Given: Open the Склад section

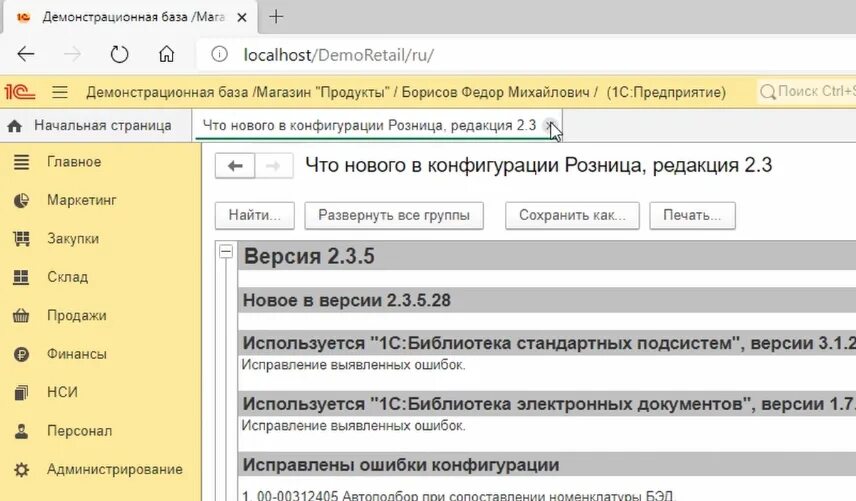Looking at the screenshot, I should [x=68, y=277].
